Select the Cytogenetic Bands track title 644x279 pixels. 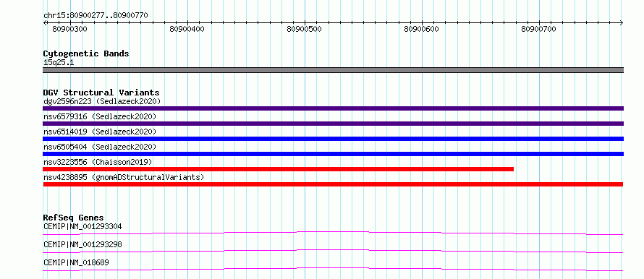point(86,53)
